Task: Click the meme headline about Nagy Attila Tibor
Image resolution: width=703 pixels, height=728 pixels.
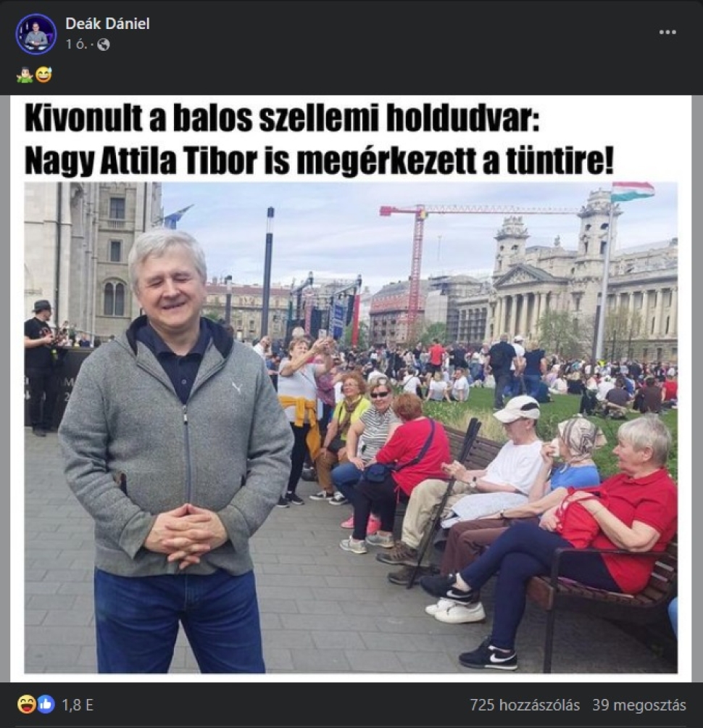Action: point(320,140)
